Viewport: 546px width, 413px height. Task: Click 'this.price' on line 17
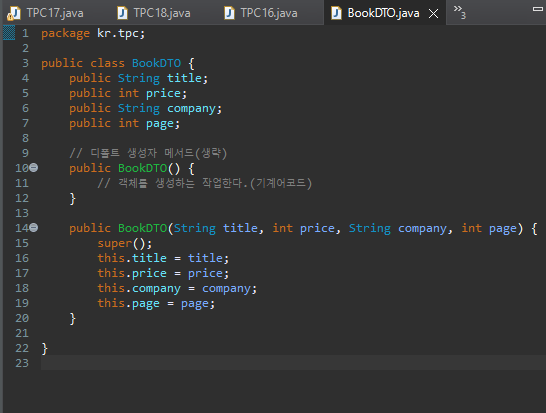point(132,273)
